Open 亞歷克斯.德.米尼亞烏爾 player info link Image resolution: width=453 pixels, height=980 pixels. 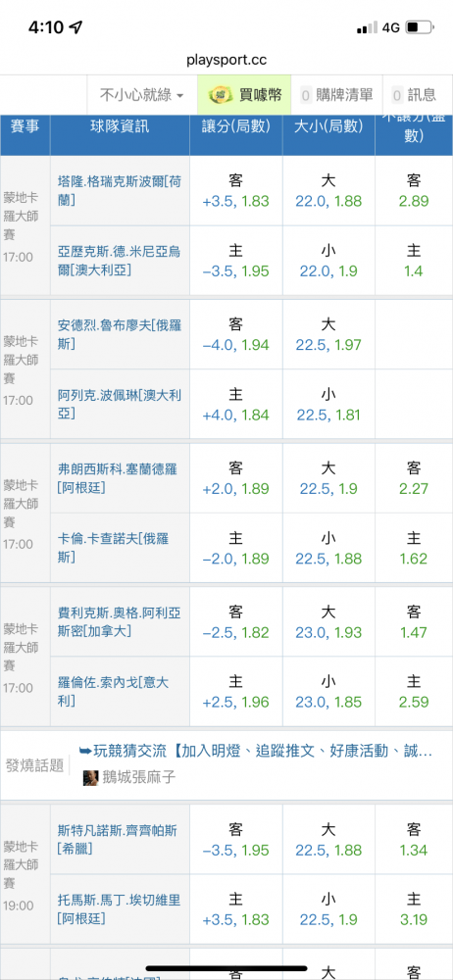click(x=119, y=260)
